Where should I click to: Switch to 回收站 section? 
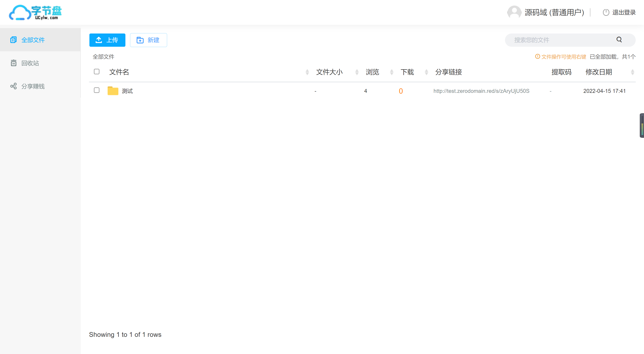(x=30, y=63)
